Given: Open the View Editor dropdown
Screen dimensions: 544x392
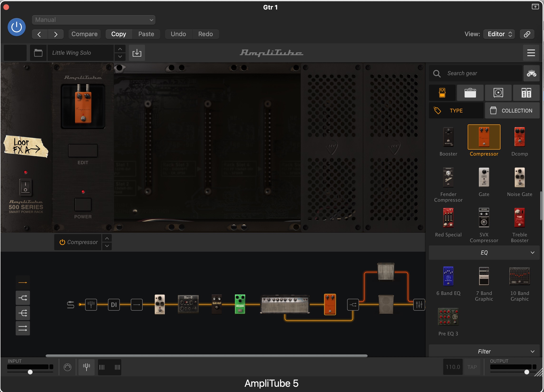Looking at the screenshot, I should coord(499,34).
